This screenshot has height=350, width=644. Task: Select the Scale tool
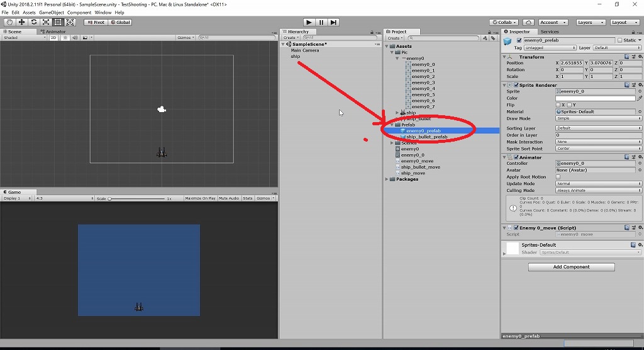(46, 22)
